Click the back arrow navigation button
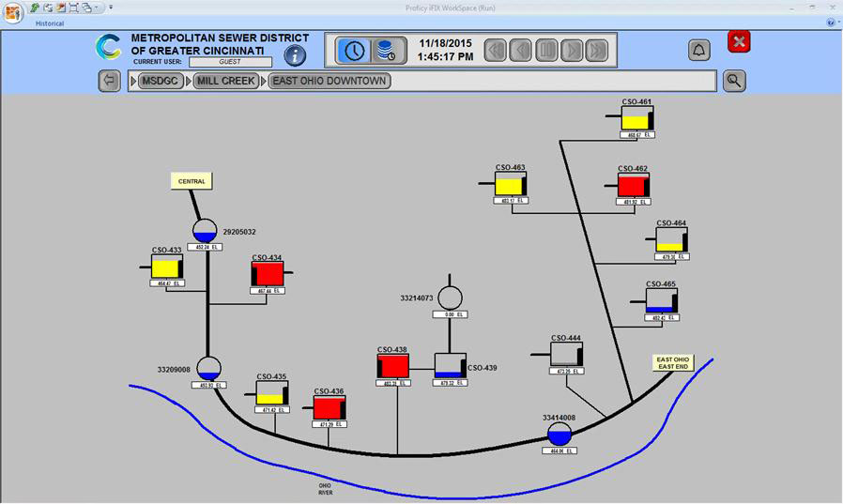 click(x=109, y=81)
